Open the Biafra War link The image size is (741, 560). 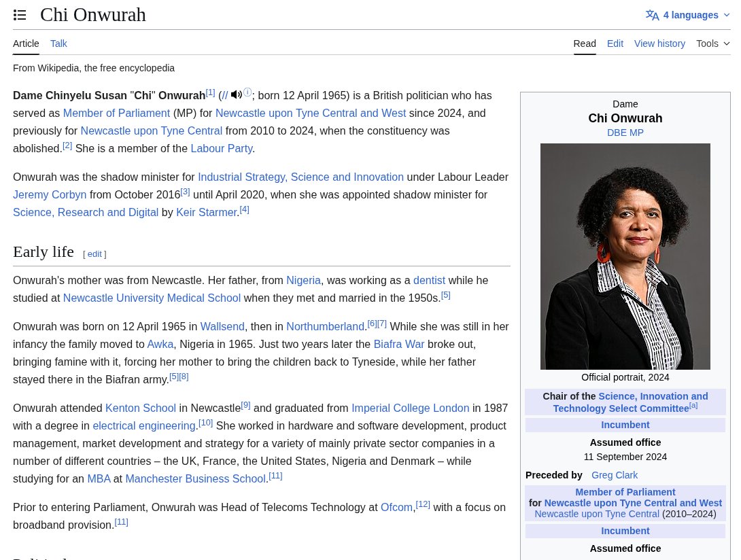(x=399, y=344)
